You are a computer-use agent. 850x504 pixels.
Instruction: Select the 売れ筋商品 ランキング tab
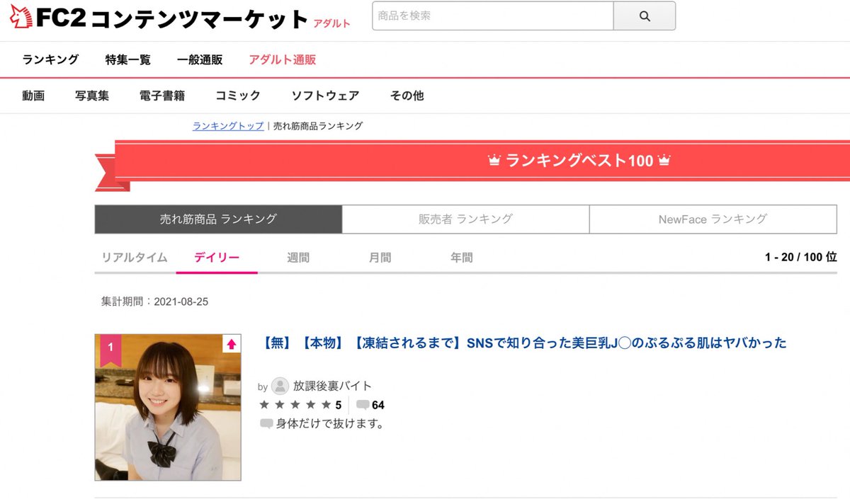tap(218, 219)
